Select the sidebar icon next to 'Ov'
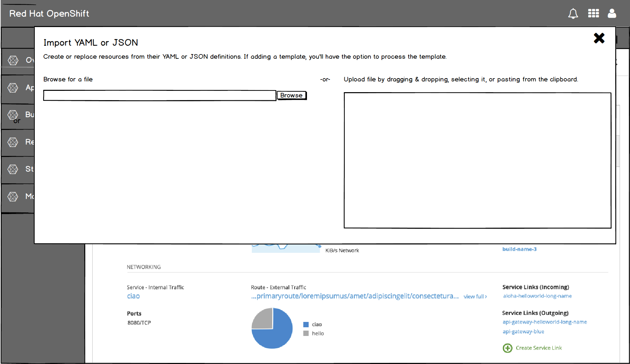Screen dimensions: 630x364 pos(13,60)
